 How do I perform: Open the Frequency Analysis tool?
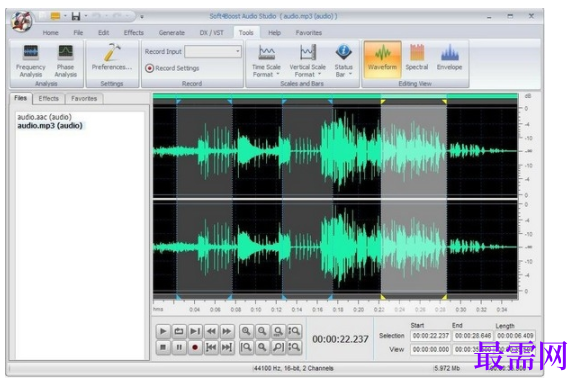coord(31,61)
